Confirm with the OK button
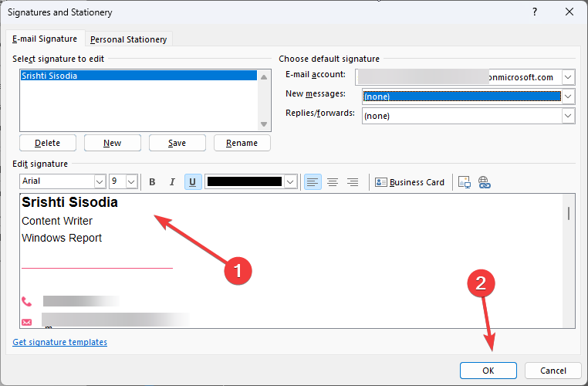Image resolution: width=588 pixels, height=386 pixels. pyautogui.click(x=488, y=371)
